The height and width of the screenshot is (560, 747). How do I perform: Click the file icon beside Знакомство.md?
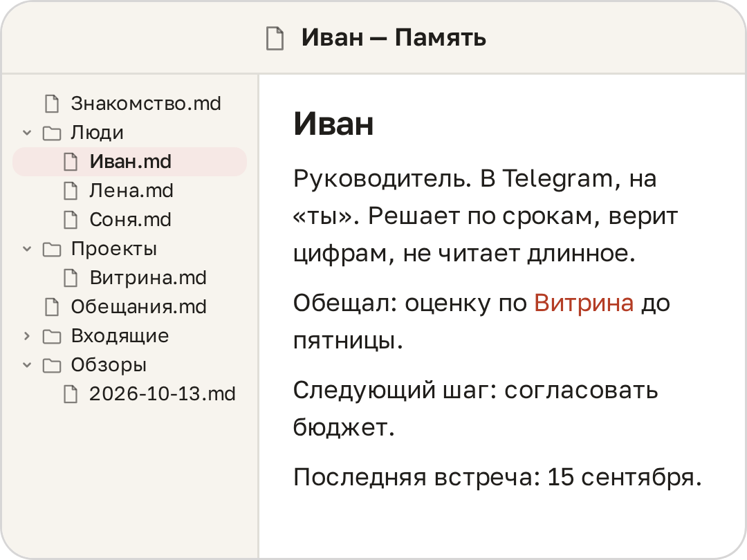(52, 103)
